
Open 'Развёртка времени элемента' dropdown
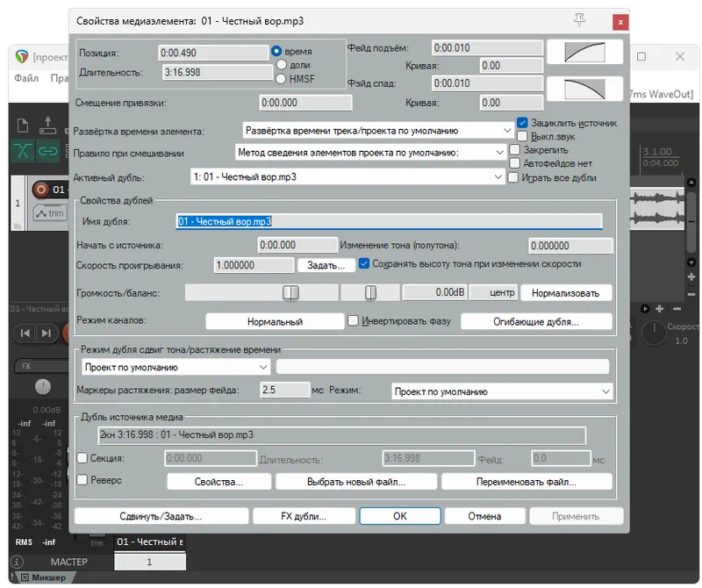[378, 131]
